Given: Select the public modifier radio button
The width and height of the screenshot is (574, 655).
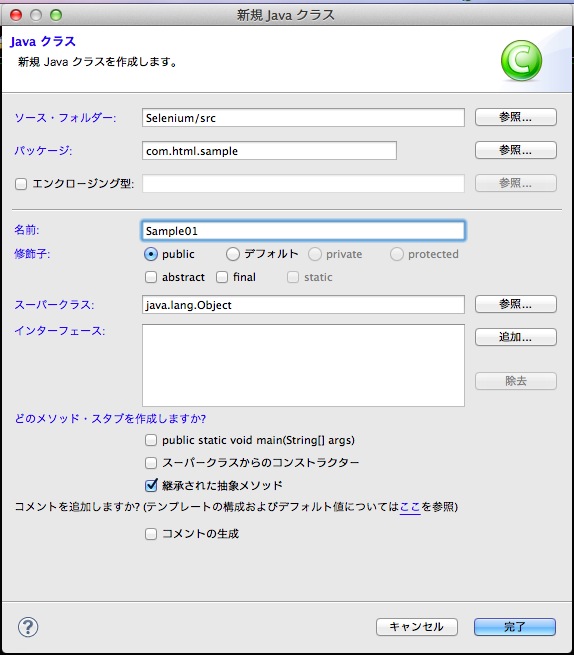Looking at the screenshot, I should (150, 254).
